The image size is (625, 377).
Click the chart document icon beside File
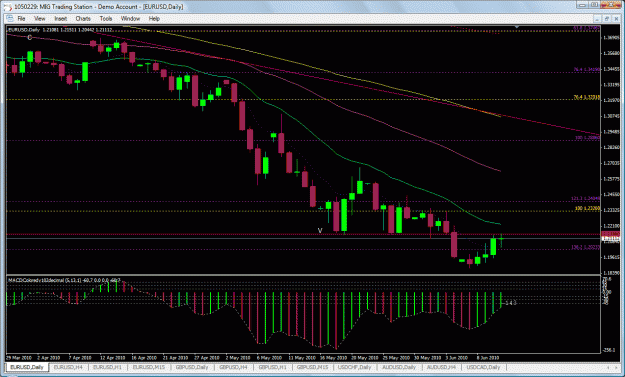click(x=10, y=18)
